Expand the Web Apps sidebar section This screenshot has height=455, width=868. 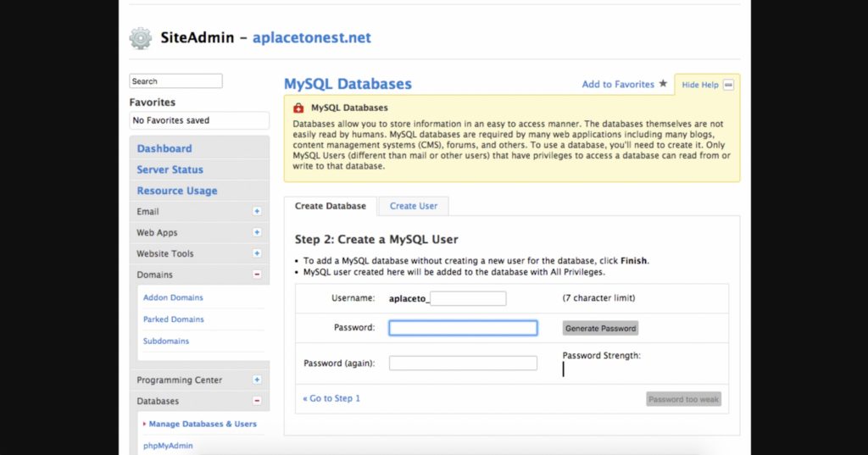pyautogui.click(x=257, y=232)
